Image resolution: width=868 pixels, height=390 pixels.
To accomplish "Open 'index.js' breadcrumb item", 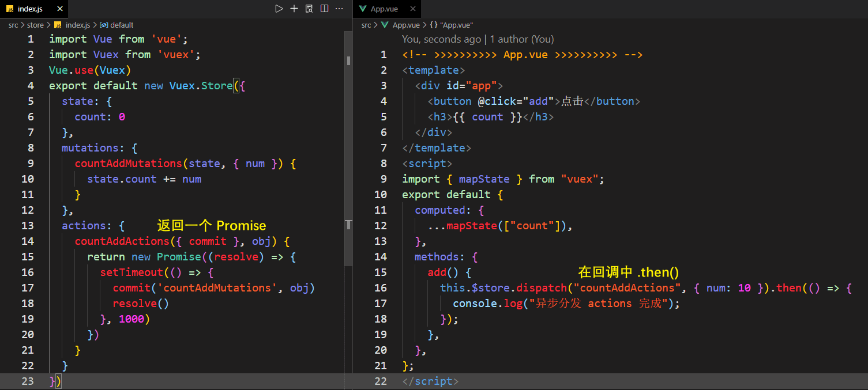I will [x=78, y=25].
